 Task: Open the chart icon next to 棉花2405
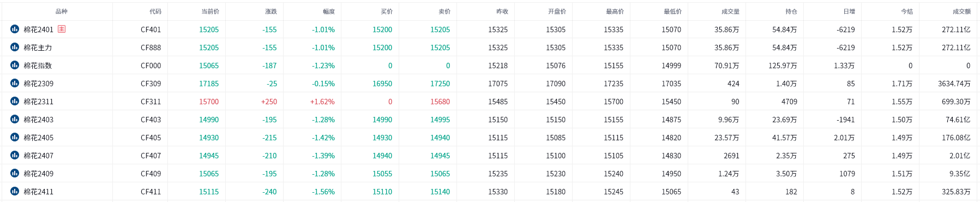point(15,137)
